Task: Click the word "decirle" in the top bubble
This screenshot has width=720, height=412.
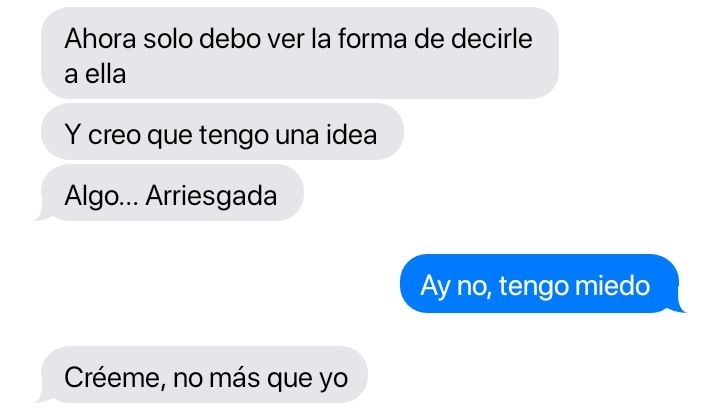Action: point(492,39)
